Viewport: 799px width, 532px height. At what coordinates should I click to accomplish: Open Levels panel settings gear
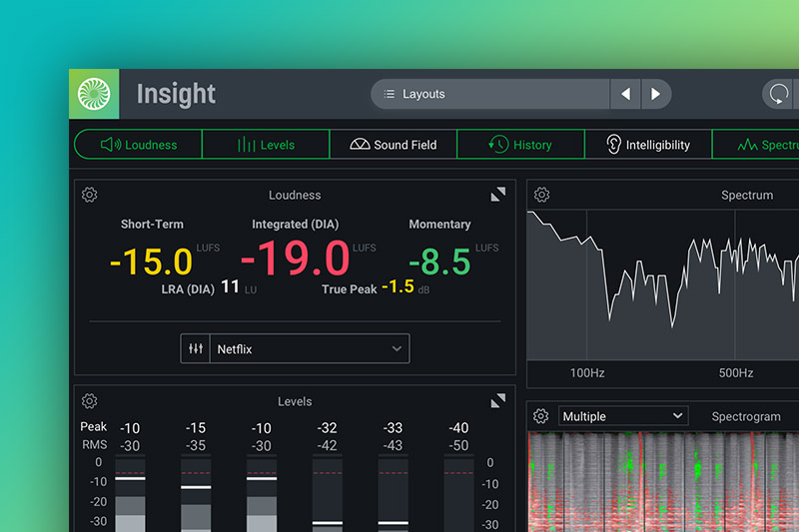click(89, 401)
